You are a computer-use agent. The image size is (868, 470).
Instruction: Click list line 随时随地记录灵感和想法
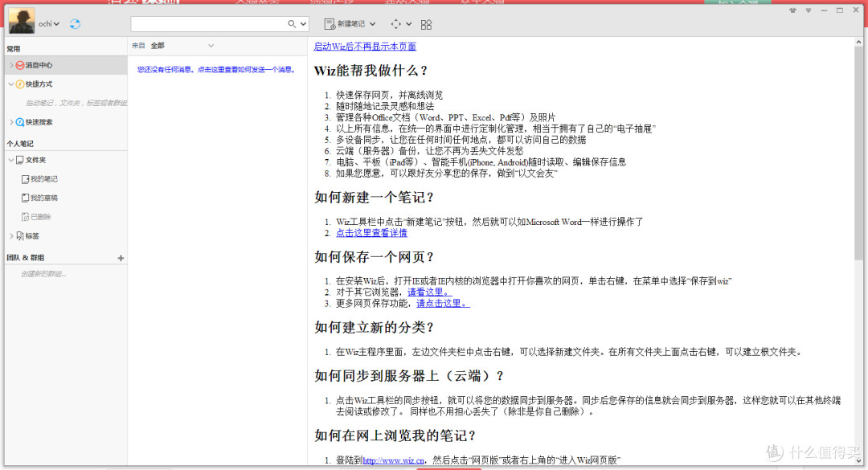click(x=385, y=106)
